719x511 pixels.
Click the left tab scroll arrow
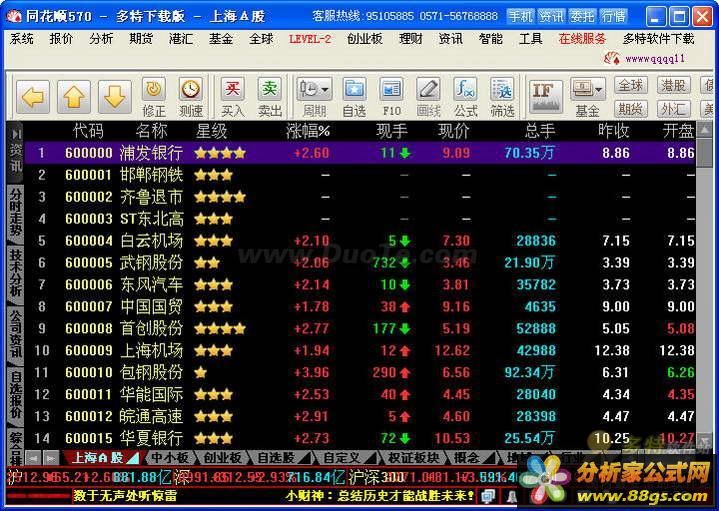(33, 458)
